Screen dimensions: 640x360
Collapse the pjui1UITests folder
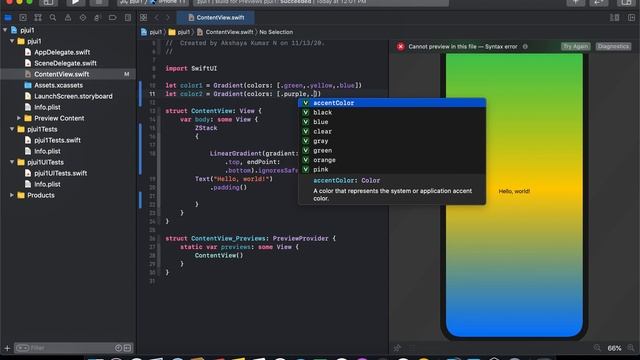(12, 162)
